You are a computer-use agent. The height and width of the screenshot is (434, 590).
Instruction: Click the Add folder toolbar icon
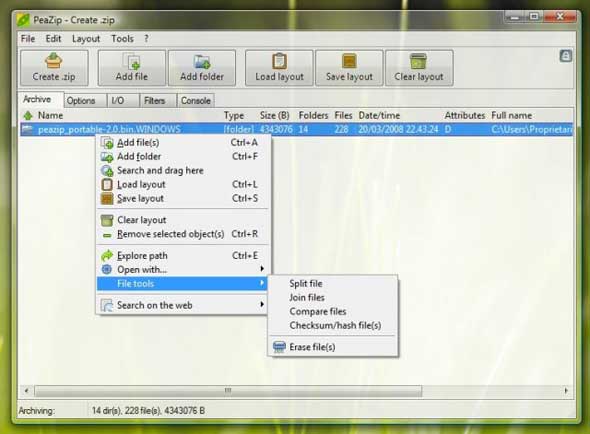[202, 61]
